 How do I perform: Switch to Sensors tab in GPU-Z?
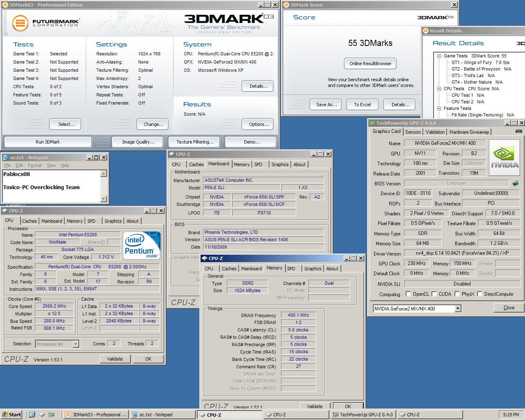(x=413, y=132)
